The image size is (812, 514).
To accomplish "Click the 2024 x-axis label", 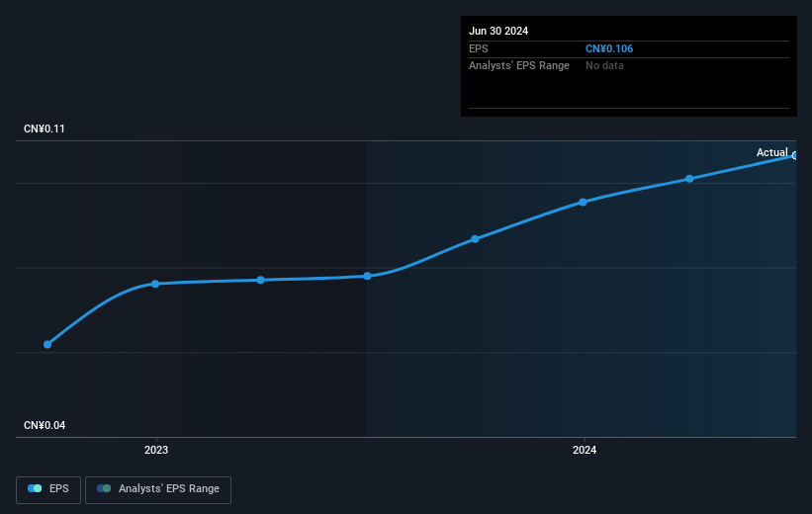I will [585, 450].
